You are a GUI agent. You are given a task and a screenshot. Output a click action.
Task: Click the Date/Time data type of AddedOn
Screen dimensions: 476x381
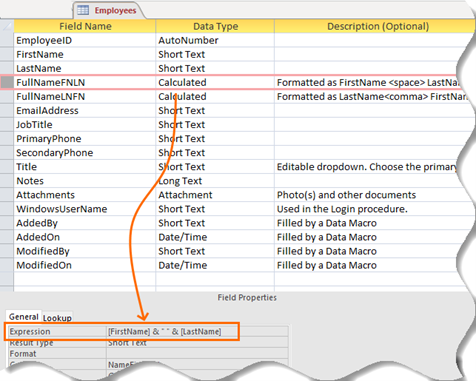215,237
